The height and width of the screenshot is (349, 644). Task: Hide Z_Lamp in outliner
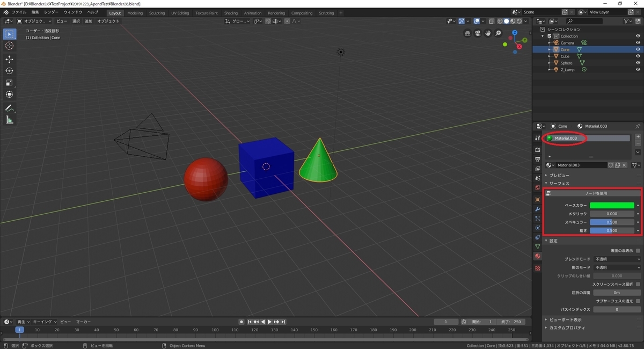coord(638,69)
